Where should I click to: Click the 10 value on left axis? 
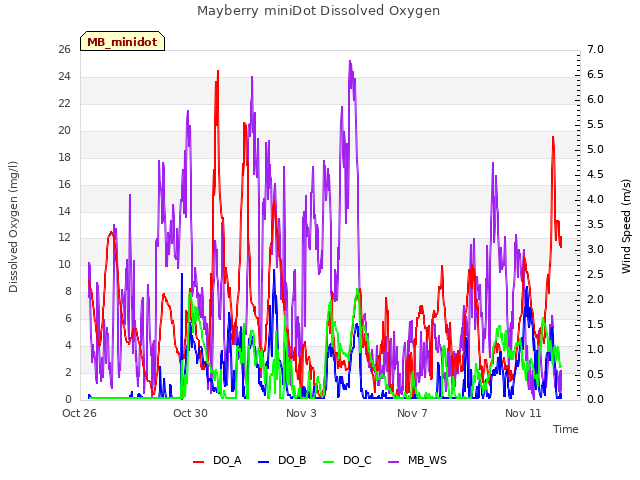[x=64, y=264]
